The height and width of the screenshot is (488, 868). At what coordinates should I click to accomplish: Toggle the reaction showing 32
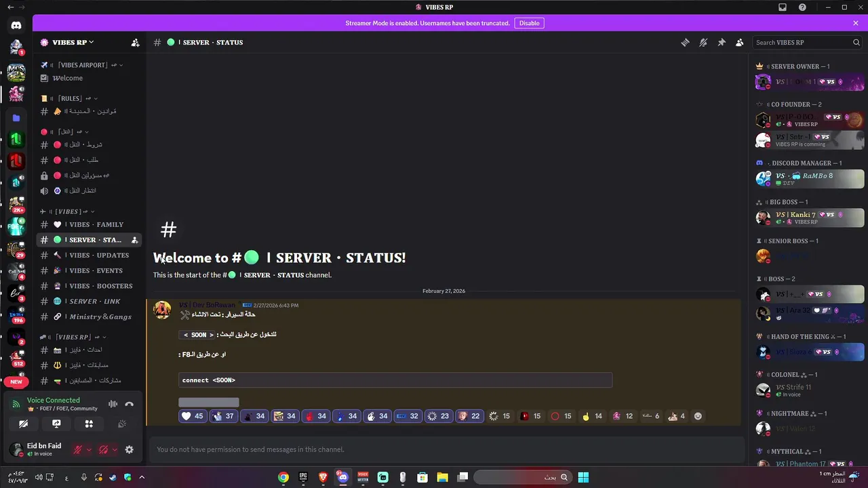(408, 416)
